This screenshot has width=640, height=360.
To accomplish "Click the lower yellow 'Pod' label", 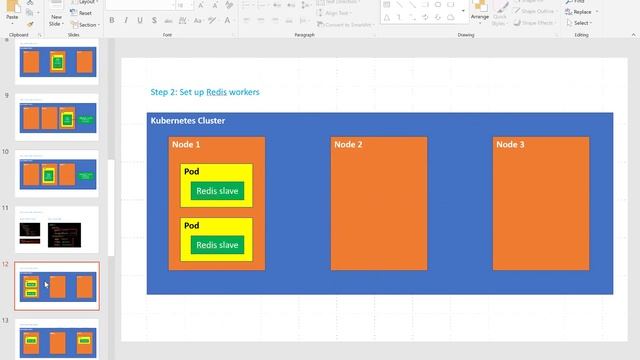I will (x=192, y=226).
